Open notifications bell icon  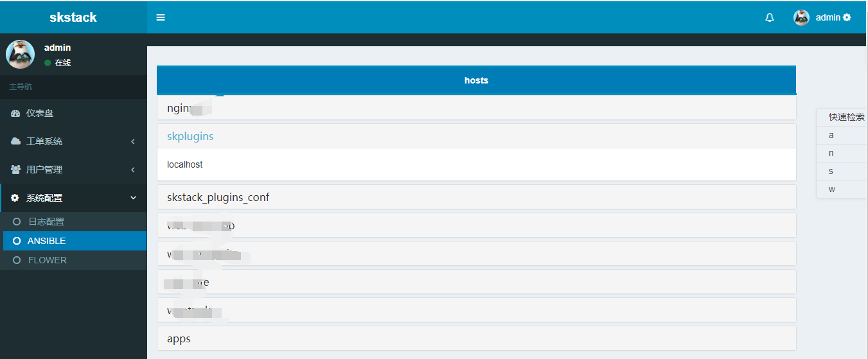click(x=770, y=17)
